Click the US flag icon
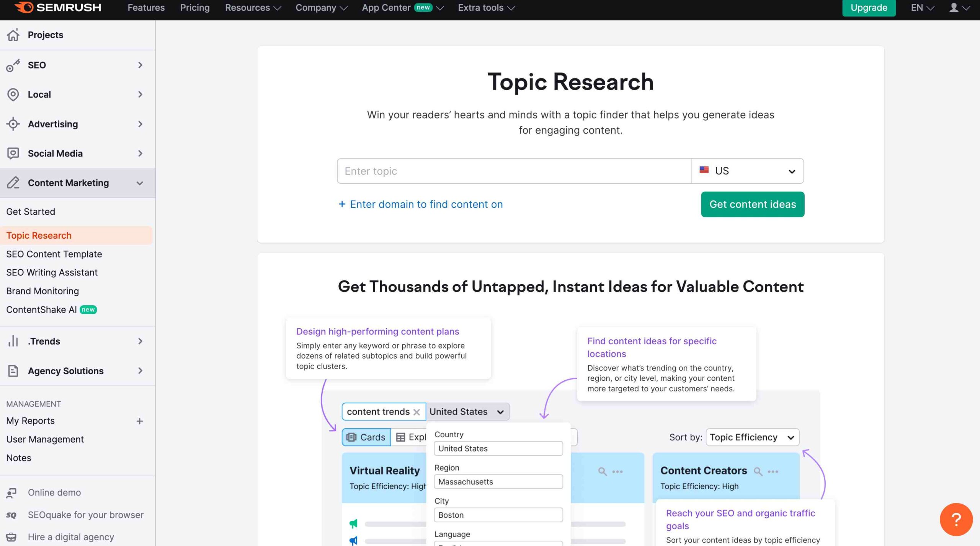This screenshot has height=546, width=980. [704, 170]
